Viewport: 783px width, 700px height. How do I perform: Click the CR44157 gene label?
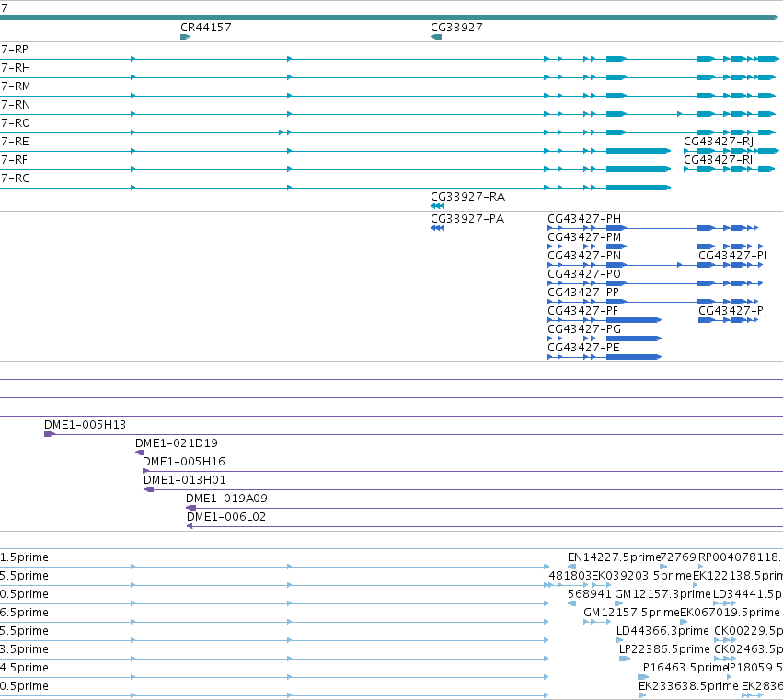[206, 28]
